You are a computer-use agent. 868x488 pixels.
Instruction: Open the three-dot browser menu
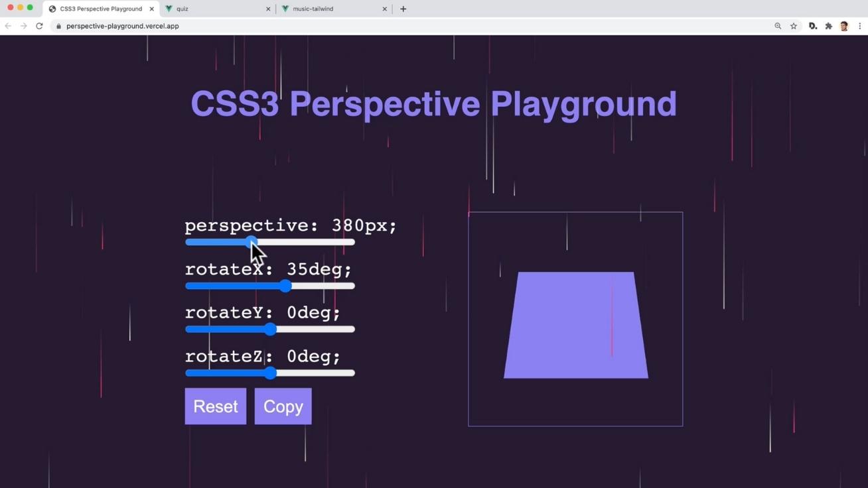click(x=860, y=26)
